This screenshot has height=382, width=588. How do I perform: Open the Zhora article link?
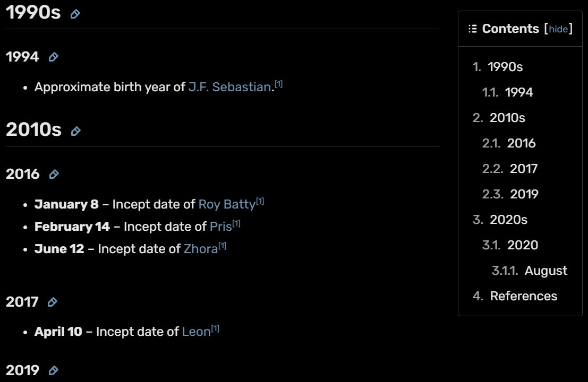(200, 249)
